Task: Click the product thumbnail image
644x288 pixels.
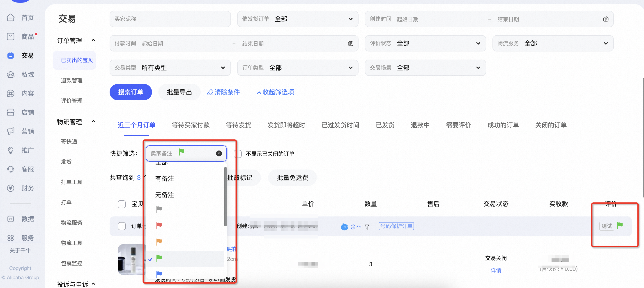Action: [x=131, y=260]
